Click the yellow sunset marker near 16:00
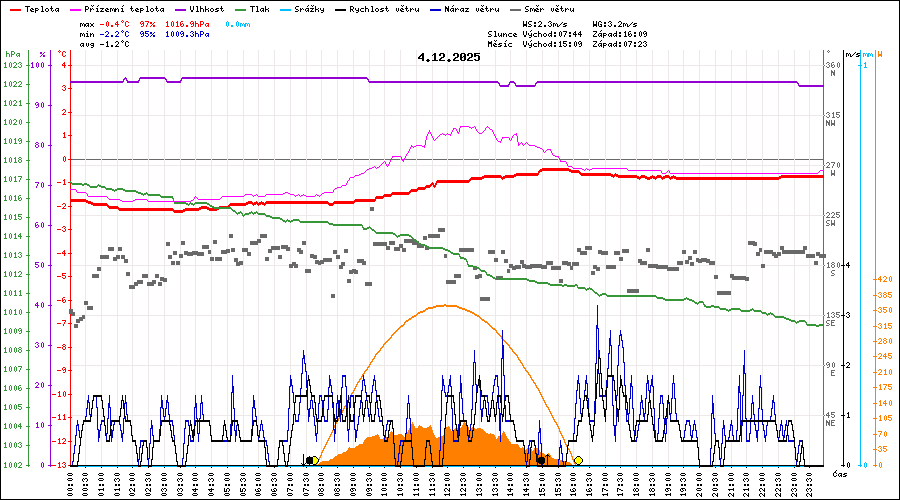This screenshot has height=500, width=900. coord(578,461)
